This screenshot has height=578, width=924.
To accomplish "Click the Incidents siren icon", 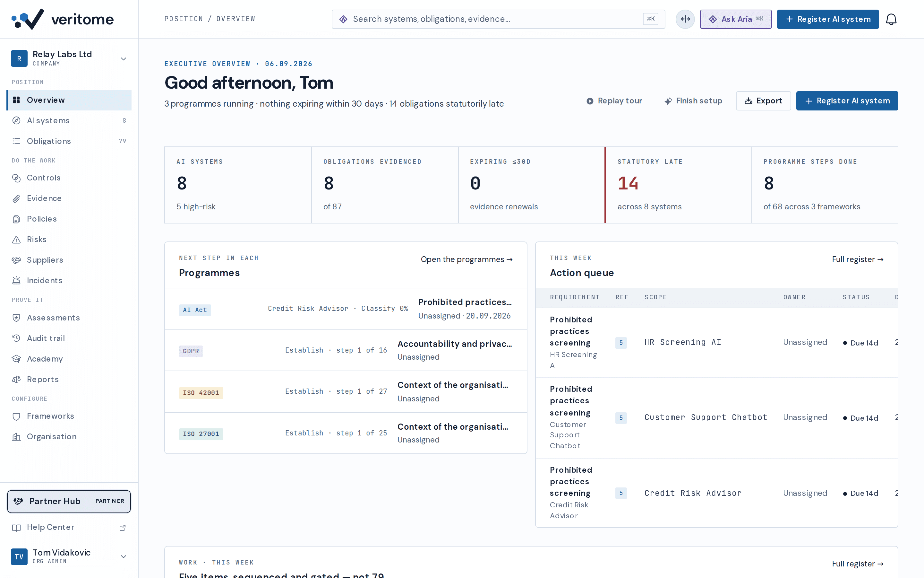I will (x=16, y=281).
